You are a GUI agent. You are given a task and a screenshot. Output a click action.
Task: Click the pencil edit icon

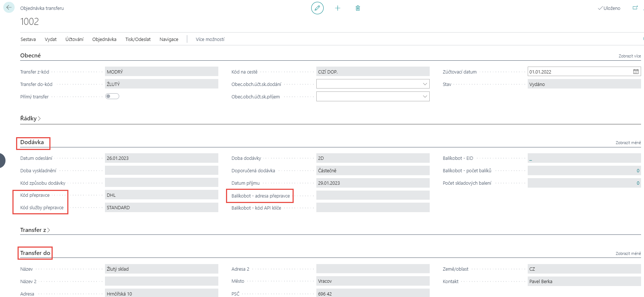tap(317, 8)
